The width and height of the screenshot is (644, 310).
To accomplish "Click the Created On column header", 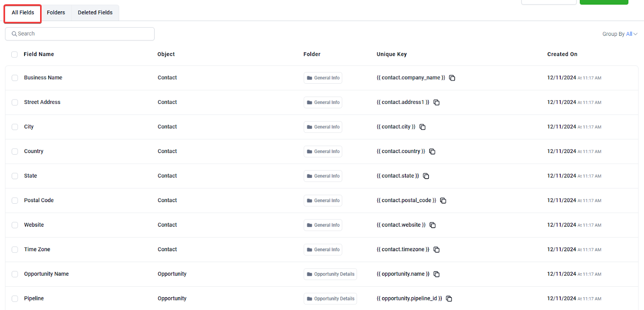I will pyautogui.click(x=562, y=54).
